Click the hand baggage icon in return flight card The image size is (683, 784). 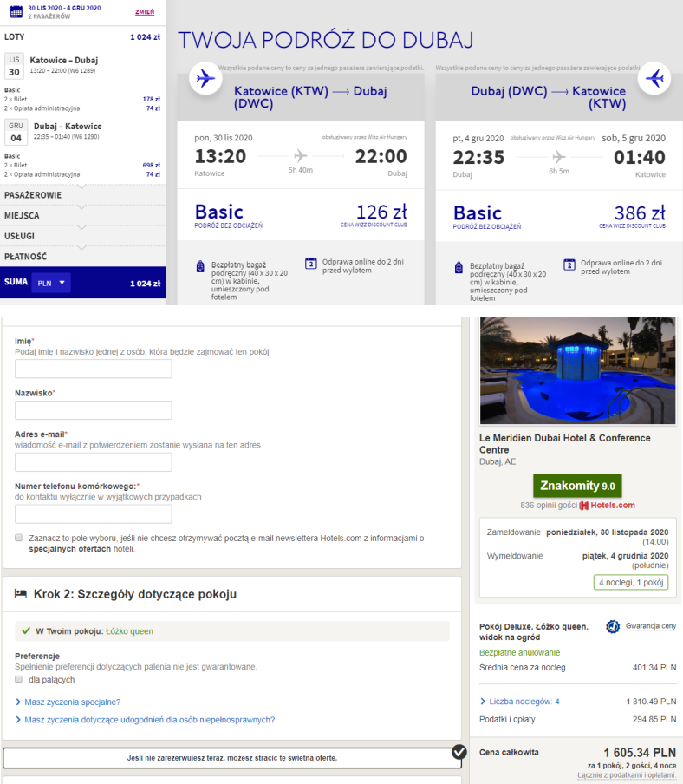459,267
